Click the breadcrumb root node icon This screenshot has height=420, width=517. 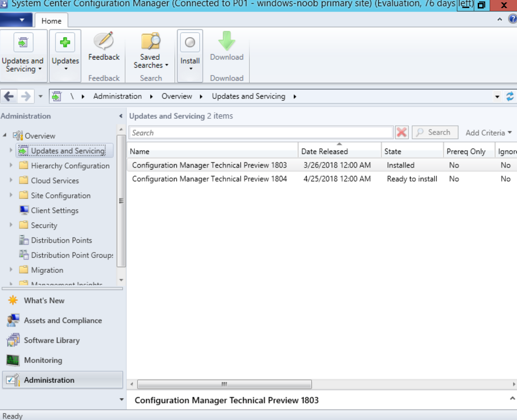(57, 96)
